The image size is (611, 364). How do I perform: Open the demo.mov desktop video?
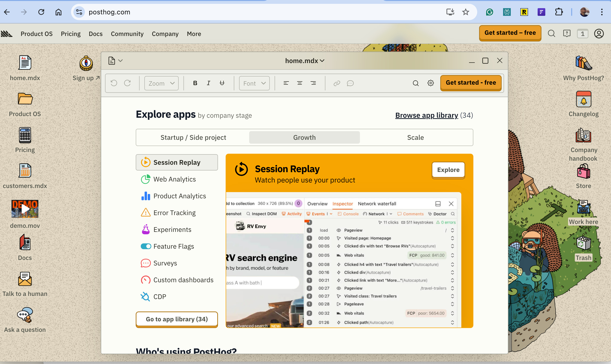pyautogui.click(x=25, y=209)
